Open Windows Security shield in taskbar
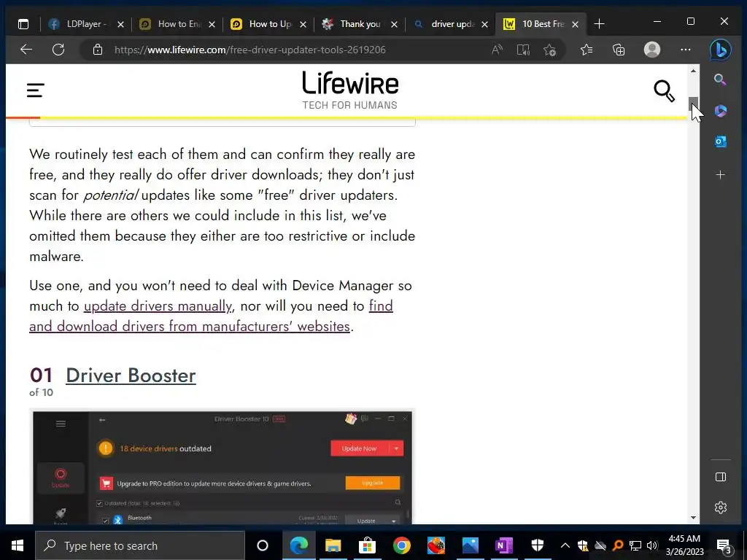The image size is (747, 560). [538, 545]
